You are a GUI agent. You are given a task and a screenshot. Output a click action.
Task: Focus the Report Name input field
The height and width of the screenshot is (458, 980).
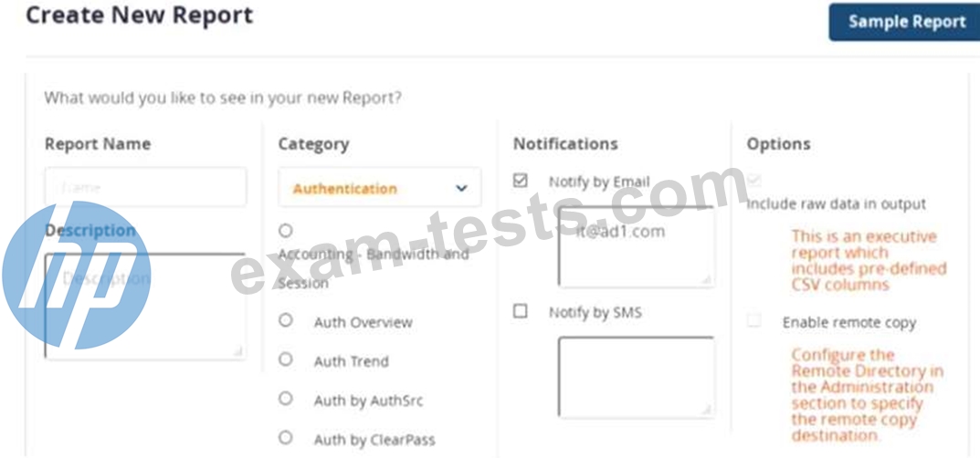point(145,186)
